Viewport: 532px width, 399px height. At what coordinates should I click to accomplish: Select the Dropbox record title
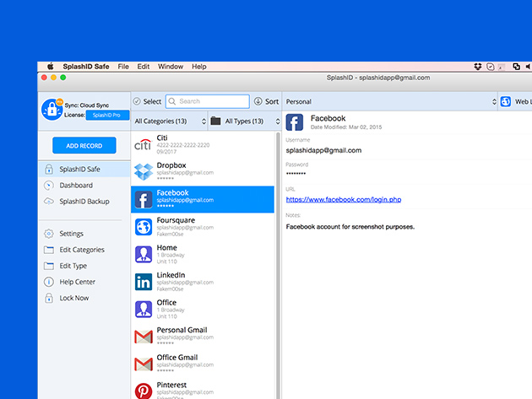pos(171,165)
